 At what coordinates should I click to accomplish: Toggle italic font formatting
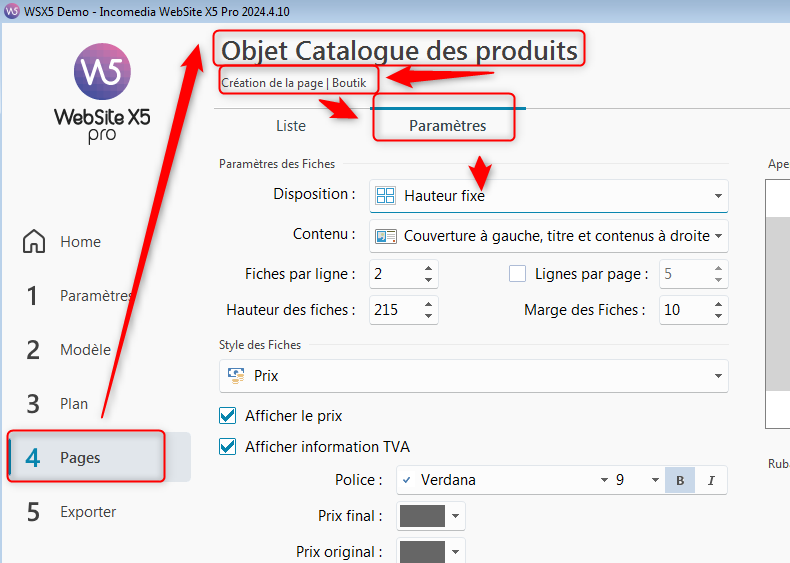pos(711,480)
